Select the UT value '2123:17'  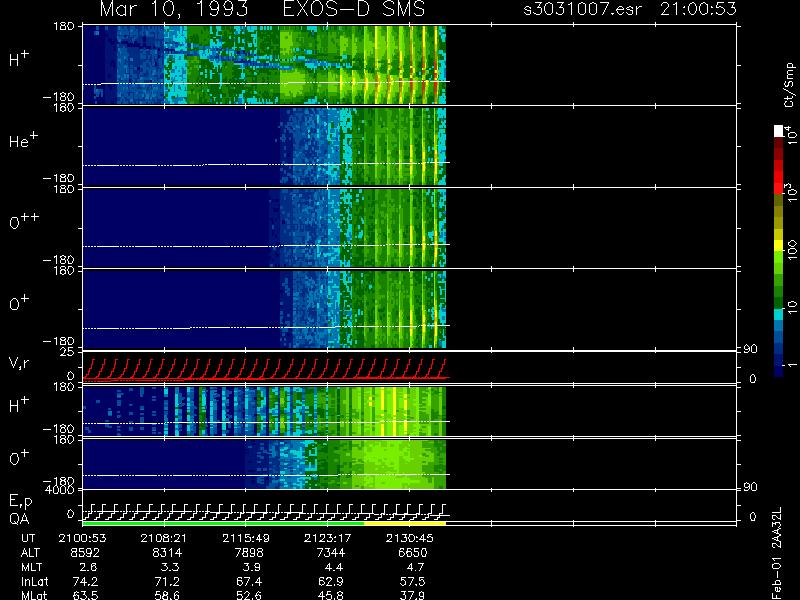328,538
